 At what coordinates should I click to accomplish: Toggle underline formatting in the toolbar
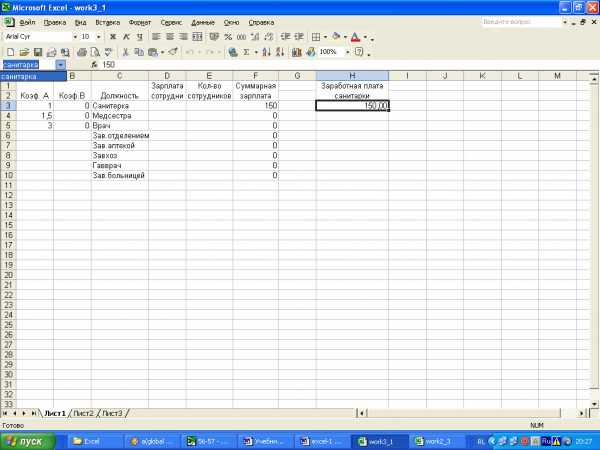click(x=140, y=37)
